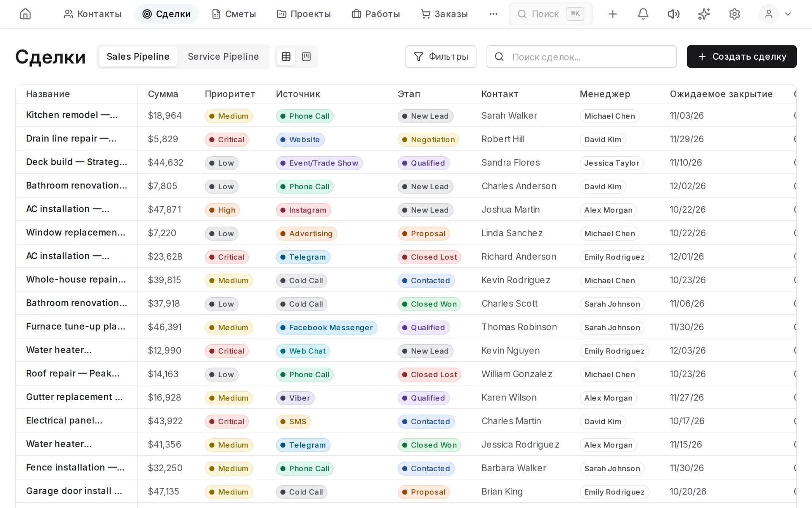This screenshot has height=508, width=812.
Task: Switch to kanban board view icon
Action: coord(306,56)
